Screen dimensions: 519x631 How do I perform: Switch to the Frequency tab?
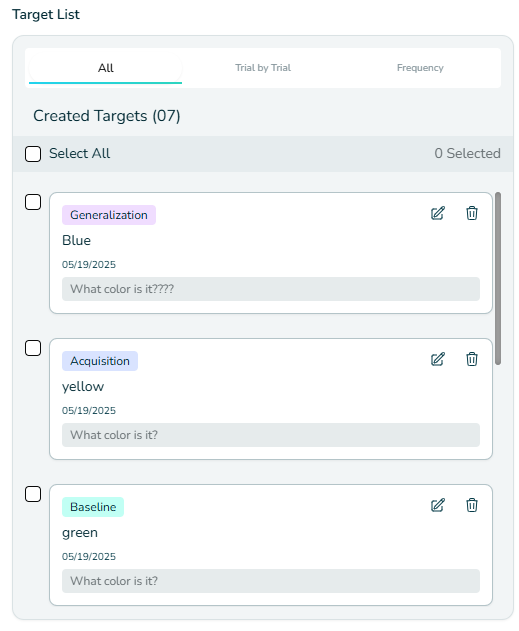420,68
